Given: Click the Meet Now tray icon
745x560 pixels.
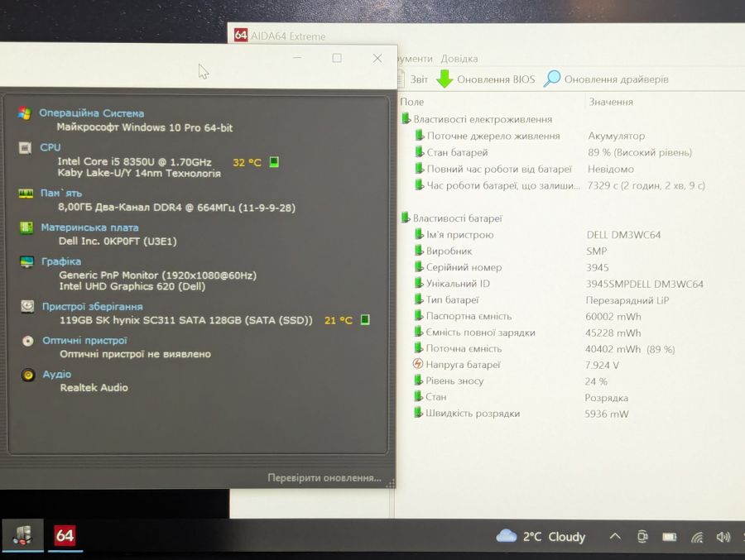Looking at the screenshot, I should 642,537.
